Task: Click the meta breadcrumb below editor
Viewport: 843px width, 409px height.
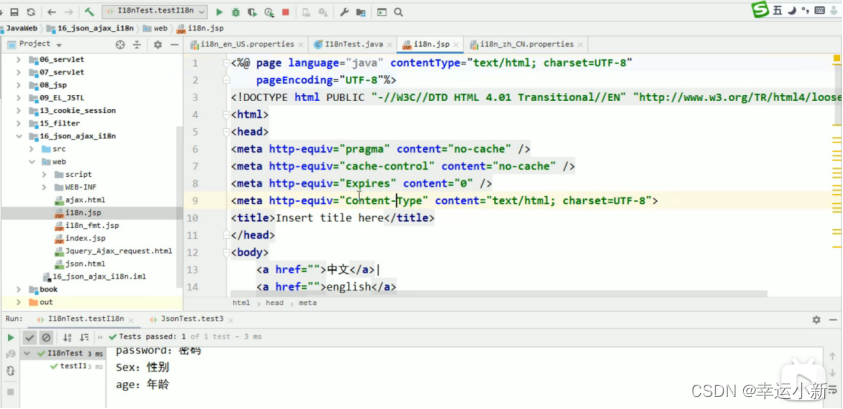Action: click(308, 303)
